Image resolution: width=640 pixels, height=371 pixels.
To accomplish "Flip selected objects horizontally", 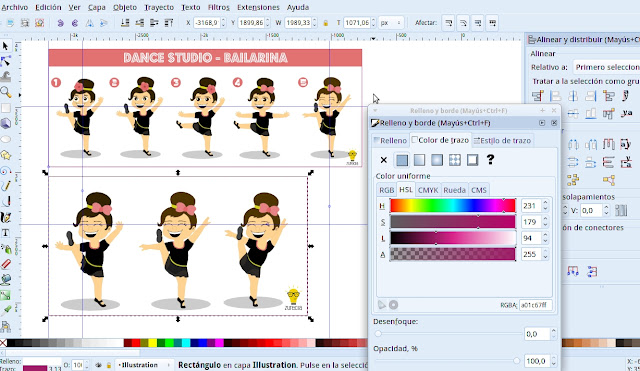I will click(x=89, y=23).
